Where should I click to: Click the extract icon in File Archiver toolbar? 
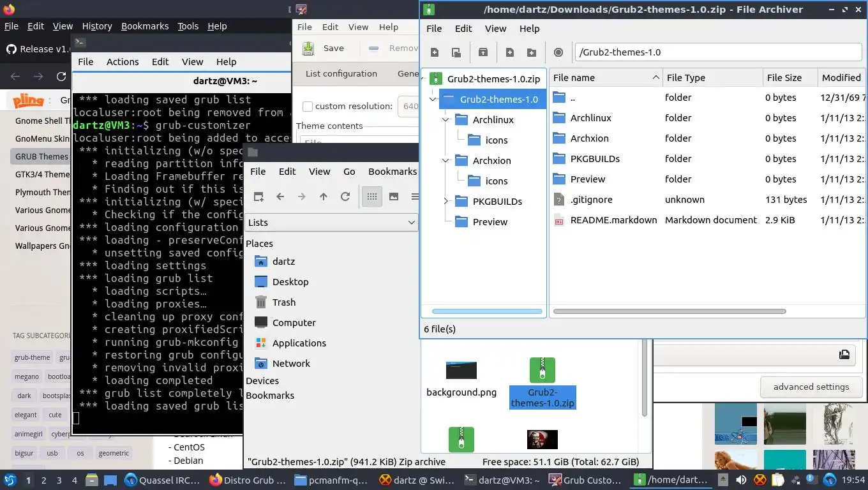pyautogui.click(x=483, y=52)
